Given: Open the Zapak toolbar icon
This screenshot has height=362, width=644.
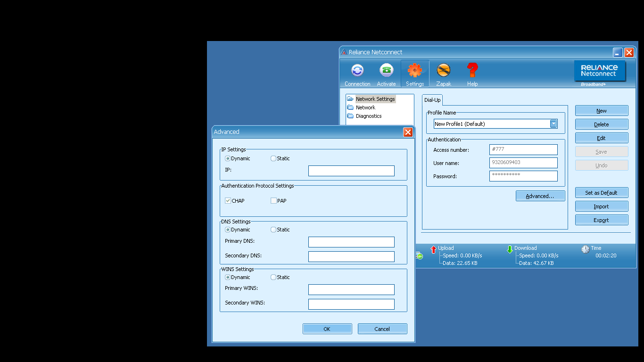Looking at the screenshot, I should click(444, 71).
